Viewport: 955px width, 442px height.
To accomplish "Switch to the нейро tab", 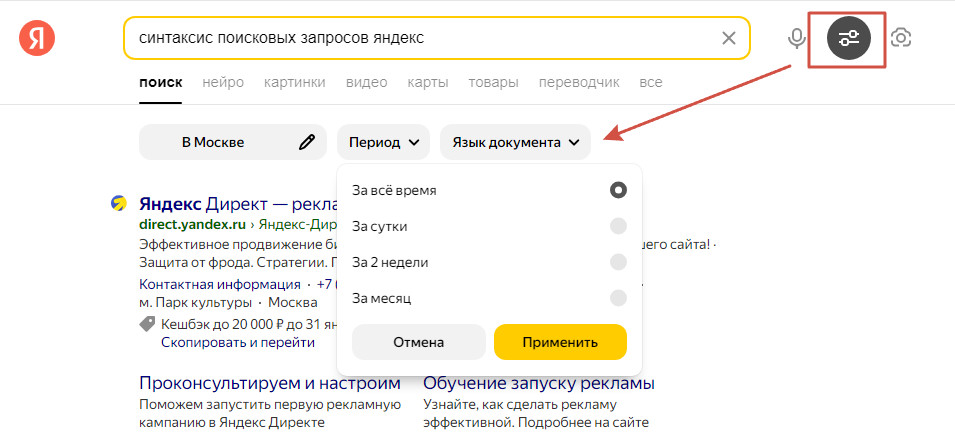I will point(223,82).
